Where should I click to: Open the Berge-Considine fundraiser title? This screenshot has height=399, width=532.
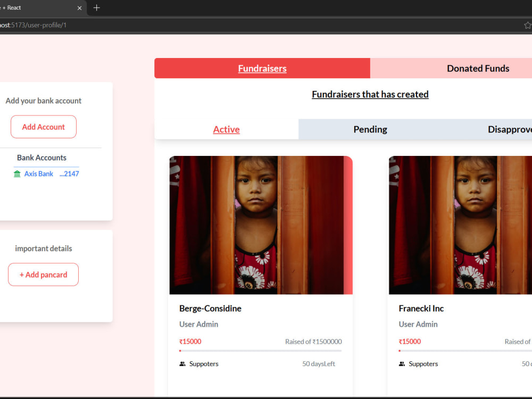point(210,309)
